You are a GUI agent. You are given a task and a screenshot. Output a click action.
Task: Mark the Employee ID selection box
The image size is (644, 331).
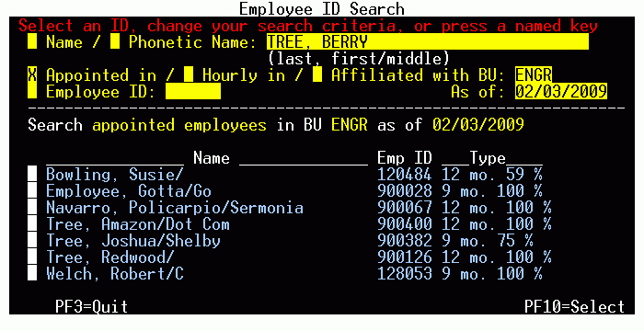(32, 91)
